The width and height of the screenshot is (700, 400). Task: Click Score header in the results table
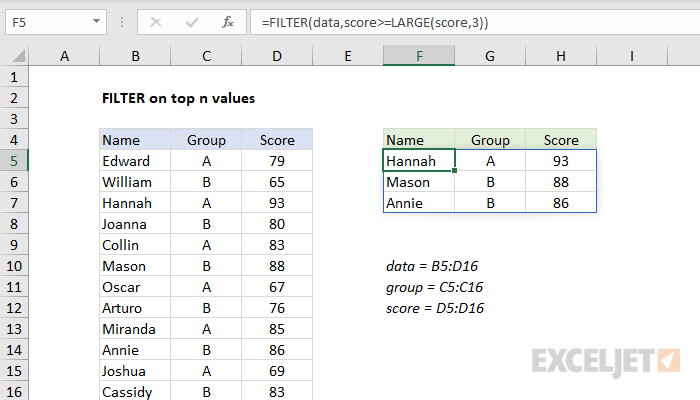click(561, 140)
